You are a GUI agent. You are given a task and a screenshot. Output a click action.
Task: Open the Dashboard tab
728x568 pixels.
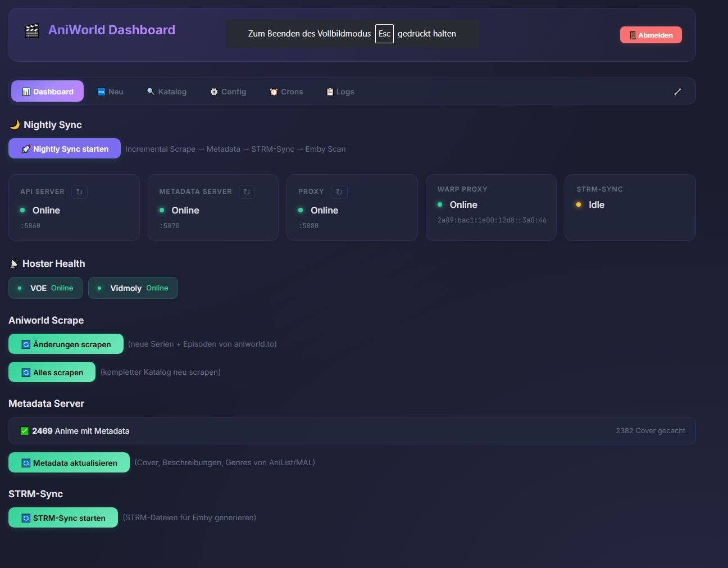point(47,92)
